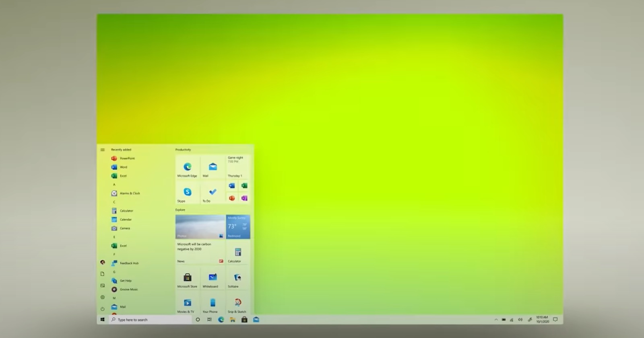This screenshot has width=644, height=338.
Task: Open OneNote icon in Office tile group
Action: pyautogui.click(x=244, y=198)
